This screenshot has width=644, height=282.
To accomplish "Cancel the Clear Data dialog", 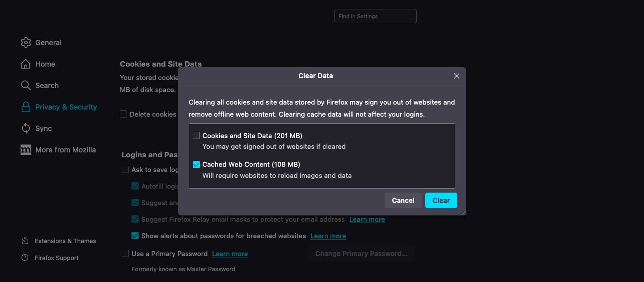I will (402, 200).
